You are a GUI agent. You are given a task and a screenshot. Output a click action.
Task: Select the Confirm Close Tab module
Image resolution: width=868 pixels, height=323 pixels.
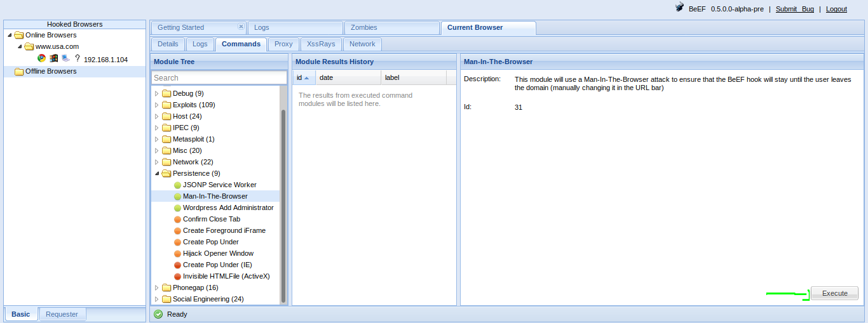(212, 220)
